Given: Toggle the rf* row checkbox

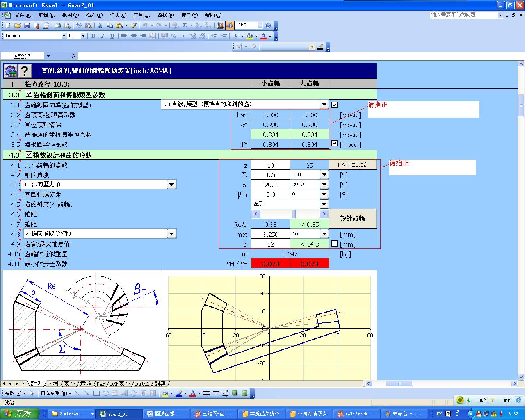Looking at the screenshot, I should pos(335,144).
